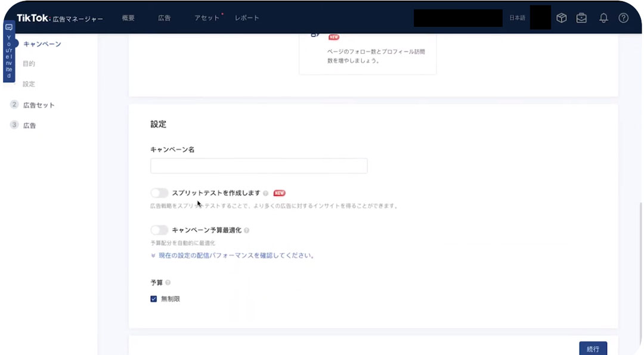The height and width of the screenshot is (355, 644).
Task: Open the アセット menu
Action: [206, 18]
